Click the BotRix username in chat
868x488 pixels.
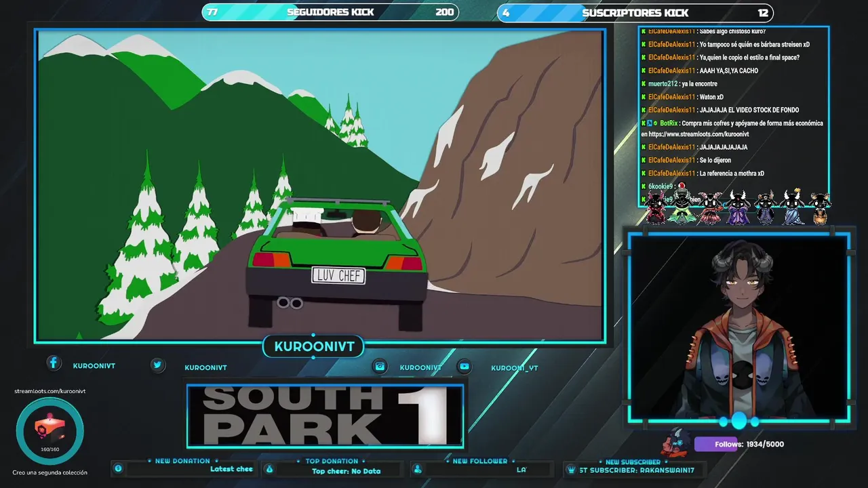[669, 123]
